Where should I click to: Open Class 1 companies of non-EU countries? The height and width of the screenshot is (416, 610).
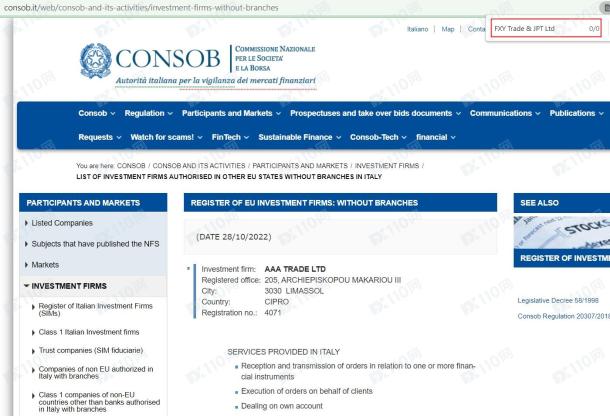(x=99, y=402)
